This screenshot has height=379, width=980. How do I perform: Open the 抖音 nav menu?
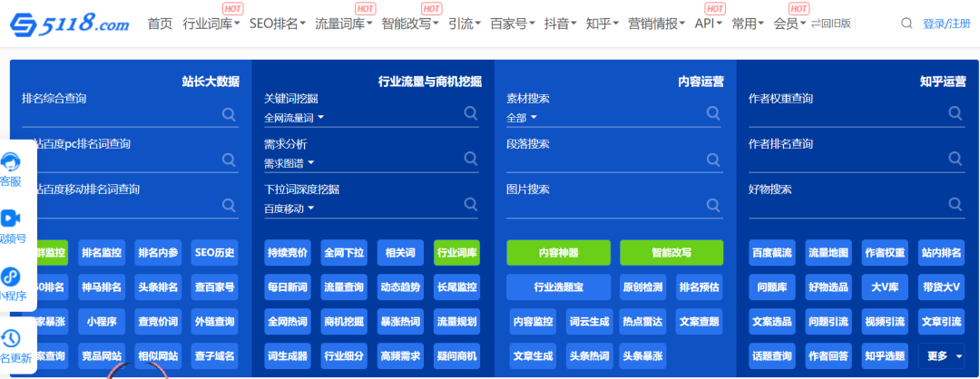pyautogui.click(x=561, y=24)
